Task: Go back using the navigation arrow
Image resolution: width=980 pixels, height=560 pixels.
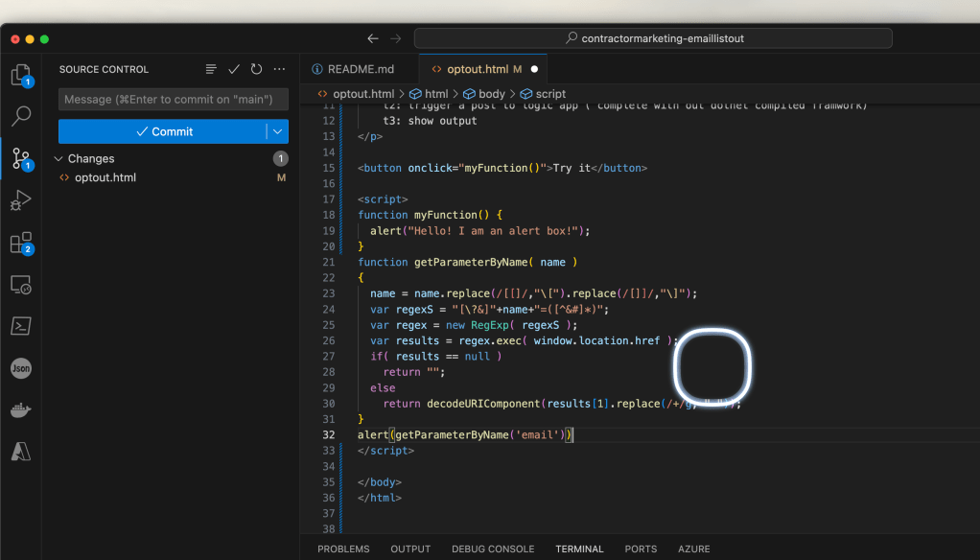Action: tap(373, 38)
